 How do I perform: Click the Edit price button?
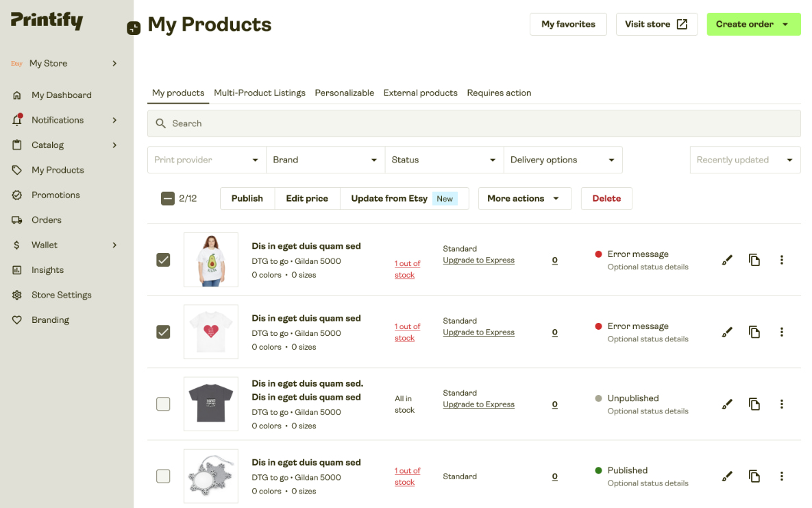307,199
